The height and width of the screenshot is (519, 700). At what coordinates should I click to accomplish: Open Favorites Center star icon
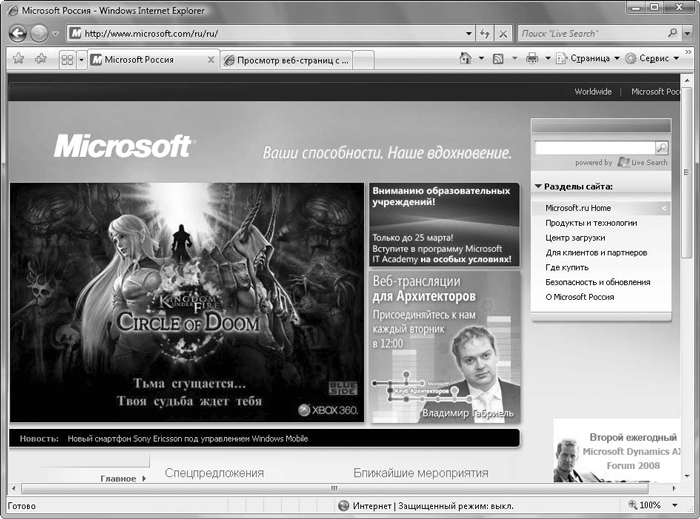pyautogui.click(x=18, y=59)
